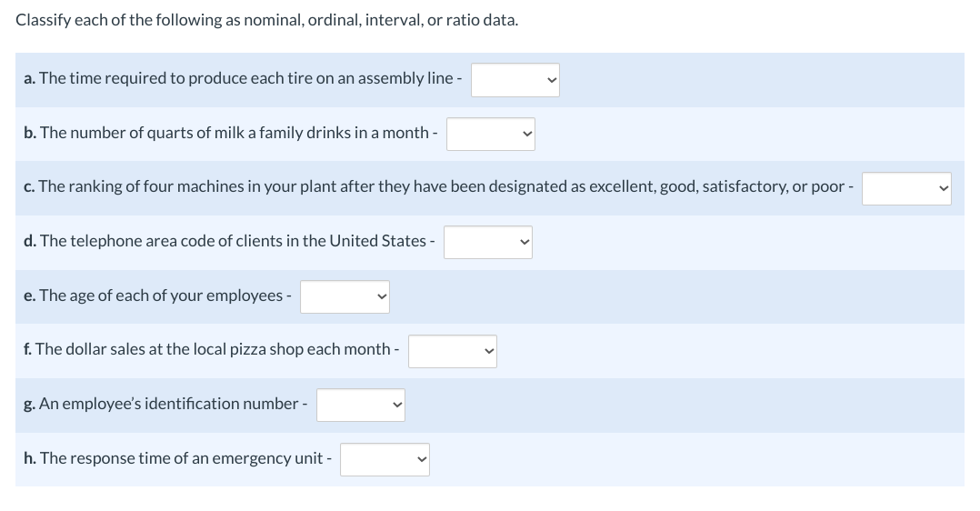Click the chevron arrow in question h's select box

[421, 459]
